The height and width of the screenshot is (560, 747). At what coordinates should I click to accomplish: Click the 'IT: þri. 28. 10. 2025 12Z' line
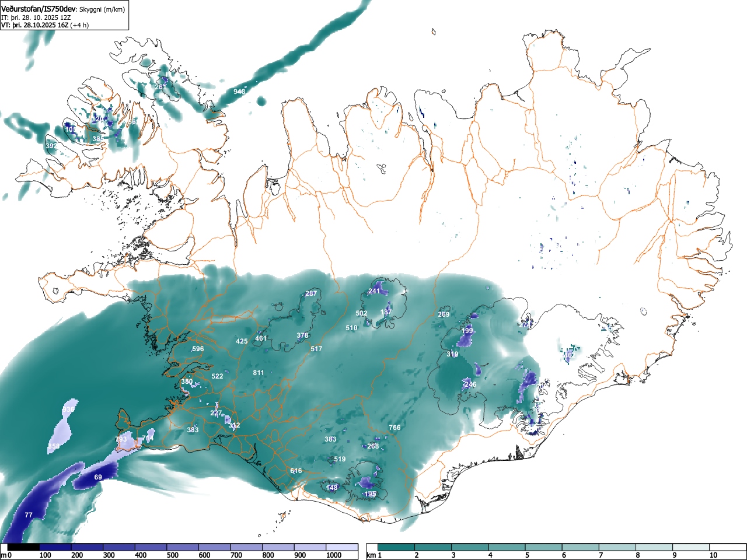pyautogui.click(x=36, y=17)
